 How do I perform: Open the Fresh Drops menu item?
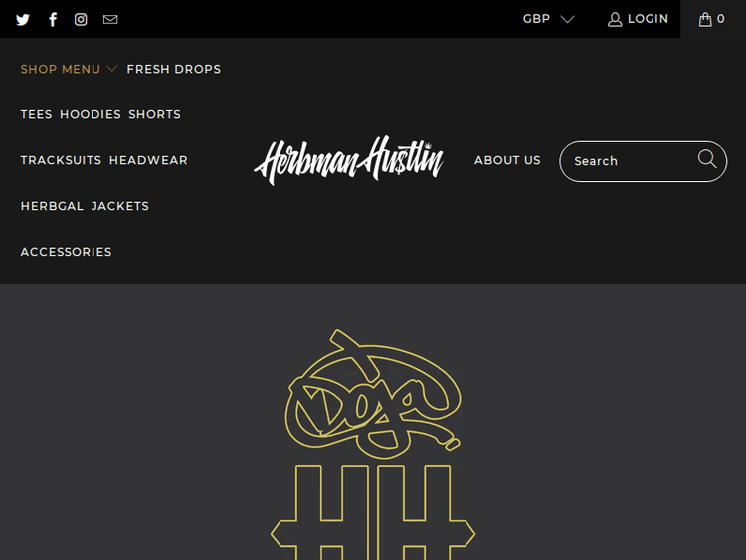click(x=174, y=69)
